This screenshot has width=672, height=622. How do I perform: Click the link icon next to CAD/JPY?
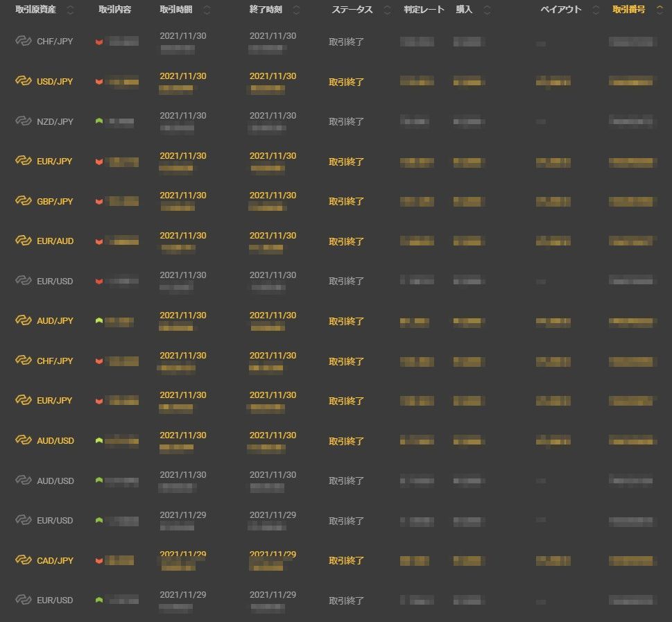24,560
